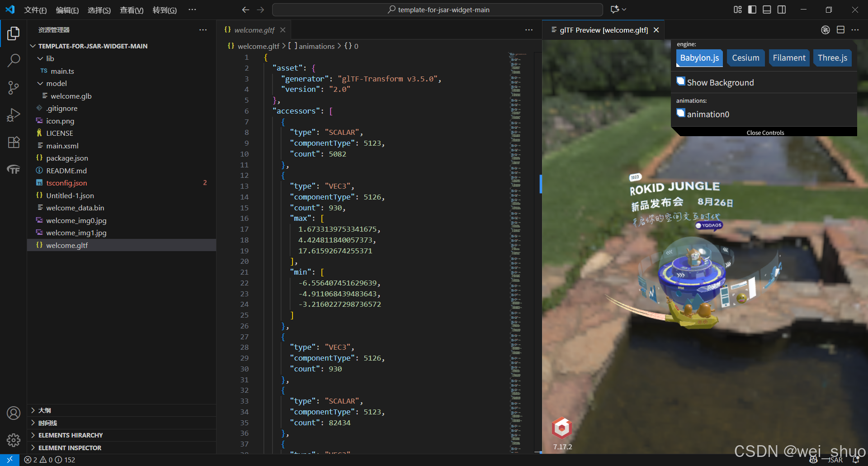The width and height of the screenshot is (868, 466).
Task: Open Explorer panel more actions menu
Action: [203, 30]
